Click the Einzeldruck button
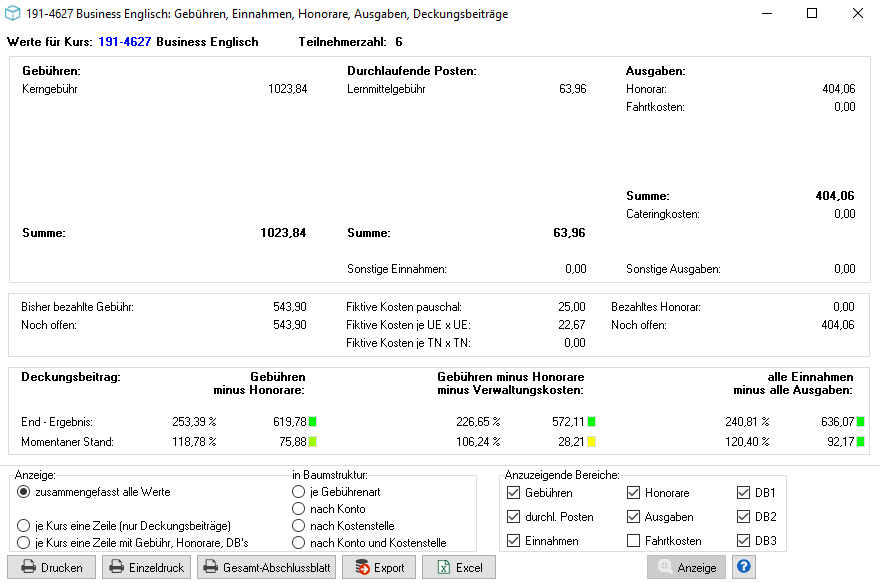This screenshot has width=880, height=583. click(x=146, y=567)
